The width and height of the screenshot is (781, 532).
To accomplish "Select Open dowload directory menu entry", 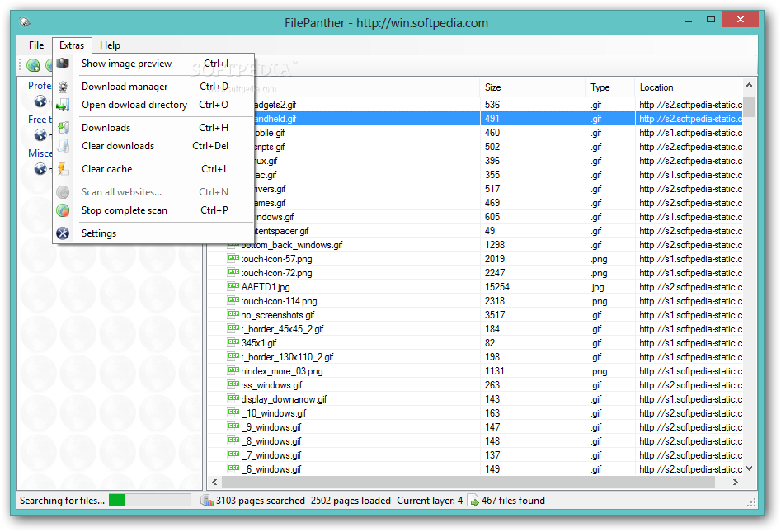I will click(153, 105).
